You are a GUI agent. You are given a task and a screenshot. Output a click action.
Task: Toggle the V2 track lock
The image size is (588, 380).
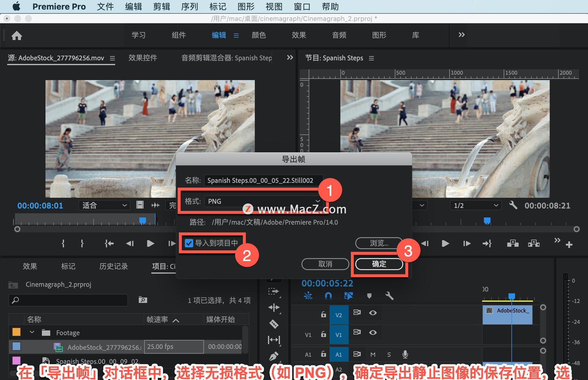(323, 314)
